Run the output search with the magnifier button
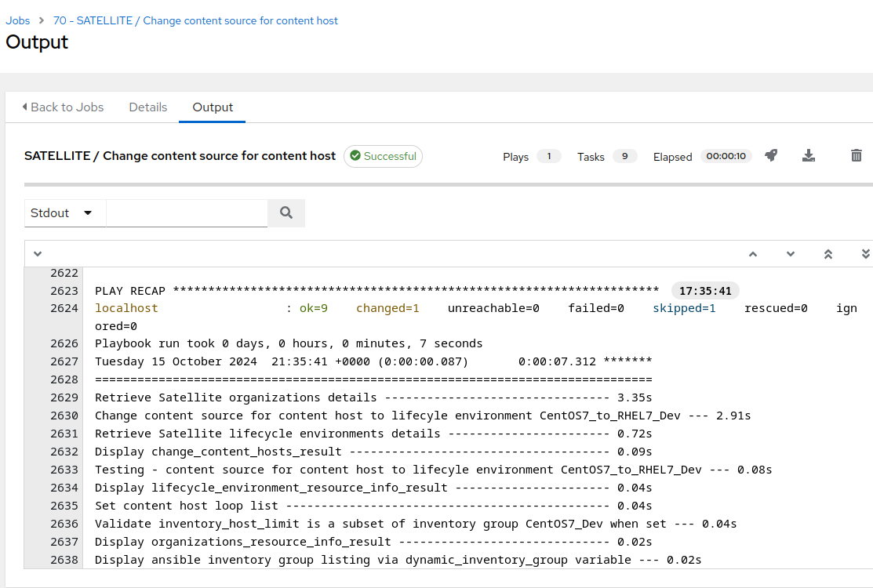Viewport: 873px width, 588px height. pos(286,213)
